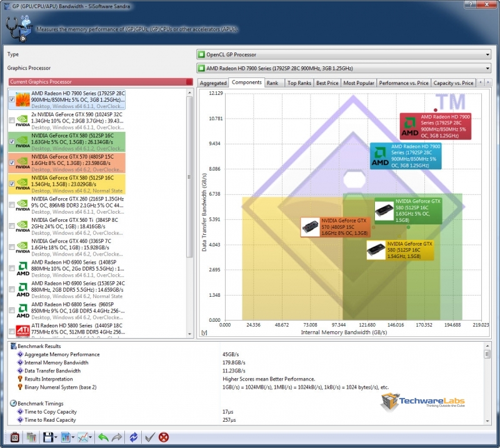The image size is (500, 448).
Task: Click the reference list scroll-up arrow
Action: point(190,93)
